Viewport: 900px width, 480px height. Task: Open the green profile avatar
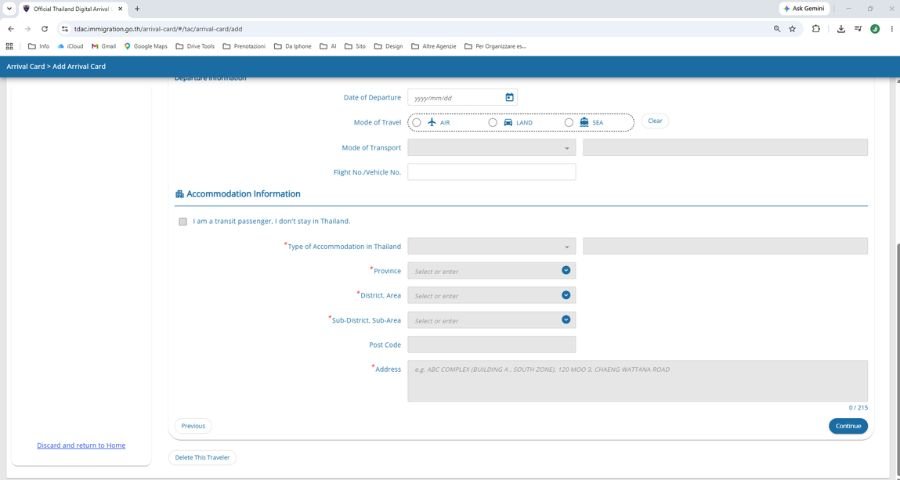pos(875,29)
